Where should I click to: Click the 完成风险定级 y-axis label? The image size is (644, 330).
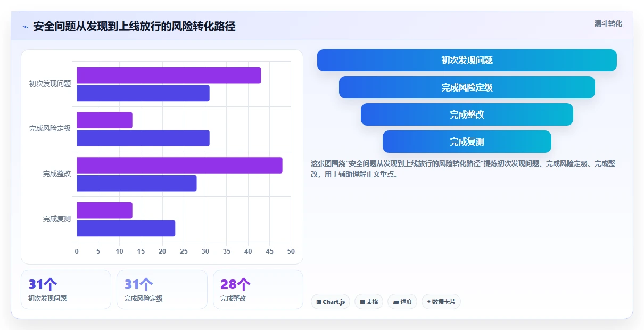coord(50,129)
